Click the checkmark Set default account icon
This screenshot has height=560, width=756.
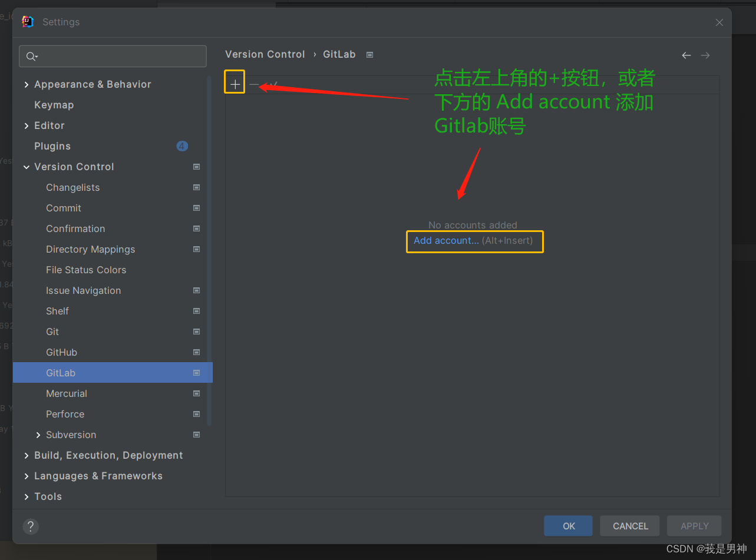pyautogui.click(x=273, y=85)
